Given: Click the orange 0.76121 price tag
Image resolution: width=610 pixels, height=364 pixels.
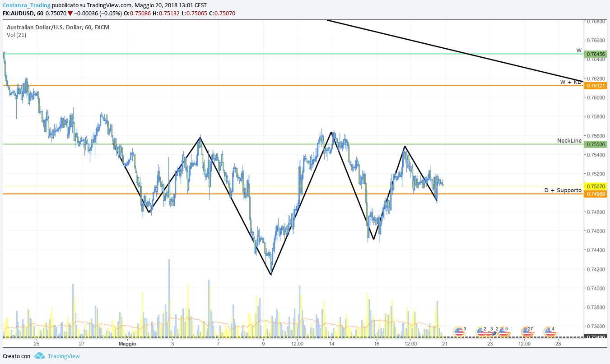Looking at the screenshot, I should tap(596, 86).
